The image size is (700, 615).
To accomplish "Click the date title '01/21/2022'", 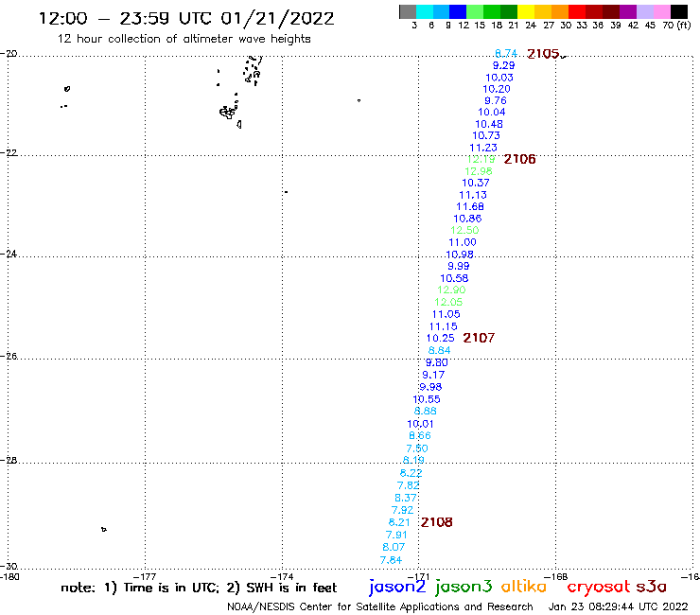I will click(277, 19).
